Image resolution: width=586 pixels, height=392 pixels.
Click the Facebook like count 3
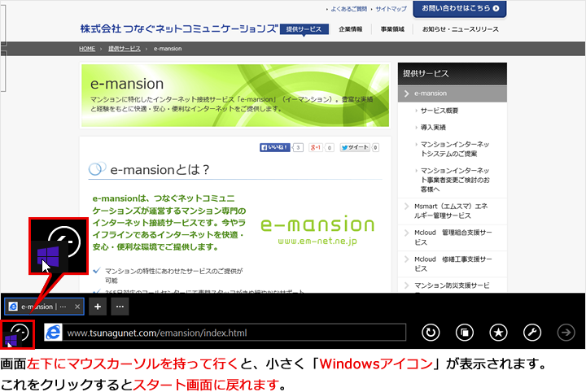coord(298,147)
